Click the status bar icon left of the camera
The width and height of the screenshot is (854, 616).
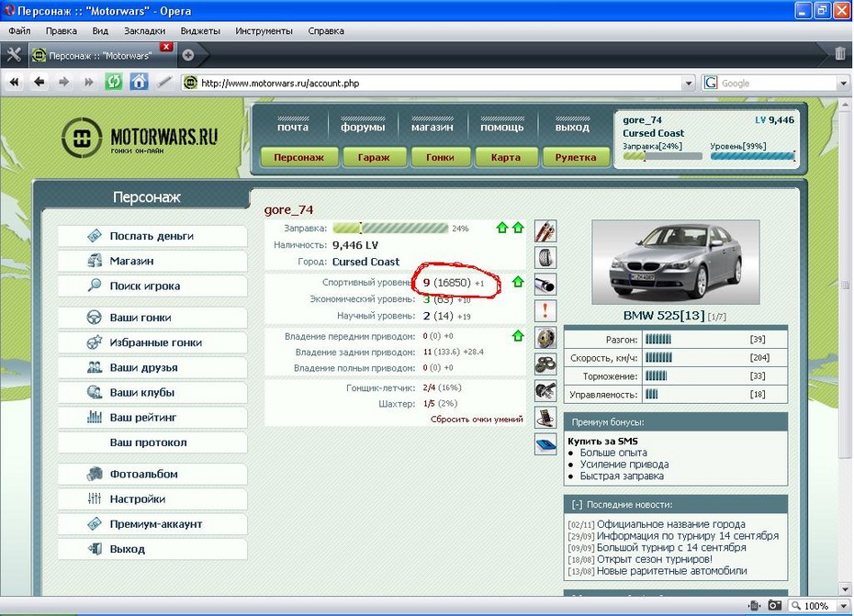pyautogui.click(x=754, y=605)
